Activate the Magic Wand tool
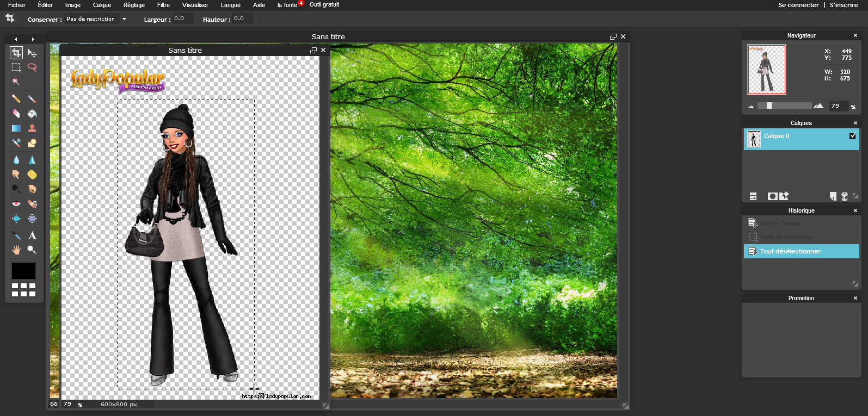 (x=16, y=82)
